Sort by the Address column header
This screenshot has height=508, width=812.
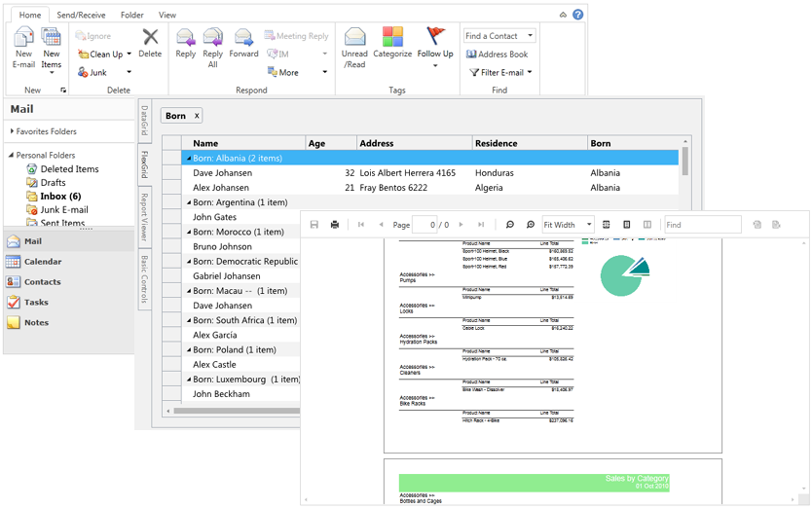(415, 143)
